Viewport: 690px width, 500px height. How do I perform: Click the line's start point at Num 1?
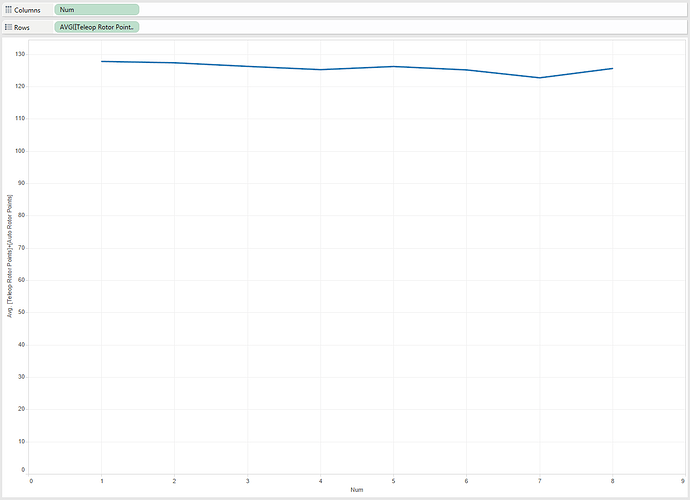pos(102,61)
